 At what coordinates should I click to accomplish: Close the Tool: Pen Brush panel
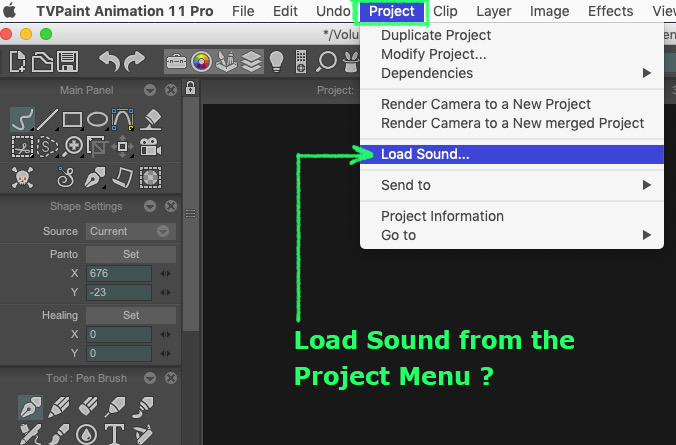point(171,378)
